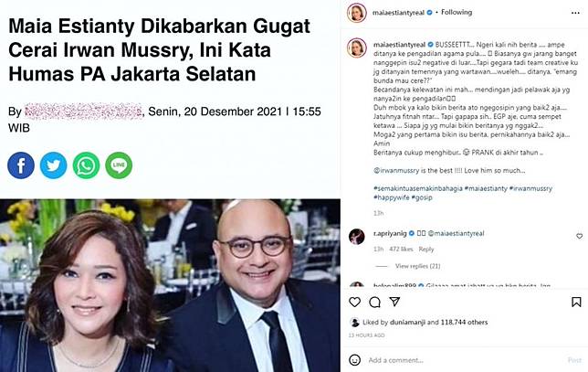Open 118,744 others likes list

pyautogui.click(x=464, y=322)
